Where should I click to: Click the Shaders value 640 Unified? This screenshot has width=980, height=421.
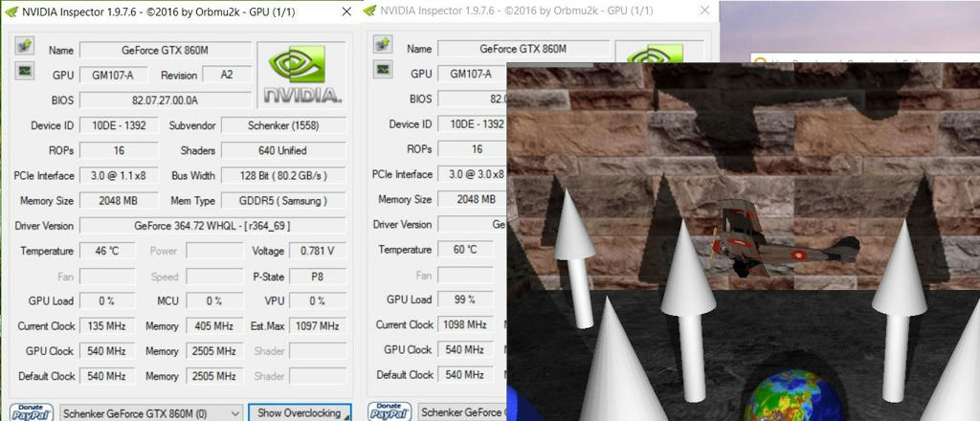click(283, 150)
